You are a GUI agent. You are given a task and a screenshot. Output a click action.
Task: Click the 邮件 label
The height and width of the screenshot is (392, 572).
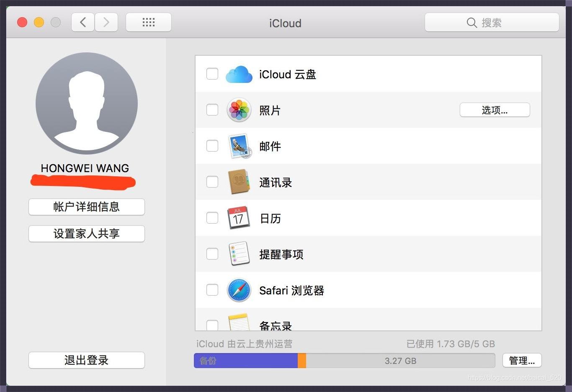click(270, 147)
